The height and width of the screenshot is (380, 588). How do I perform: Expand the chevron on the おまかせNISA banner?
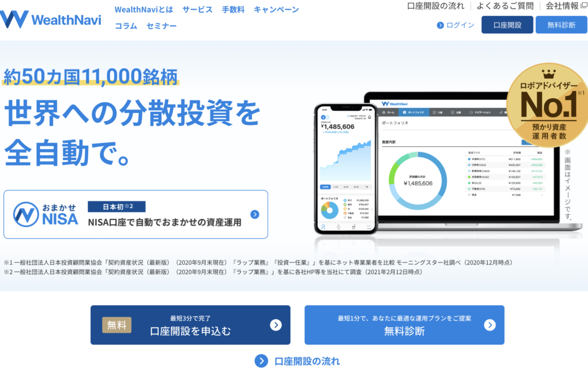pos(254,214)
